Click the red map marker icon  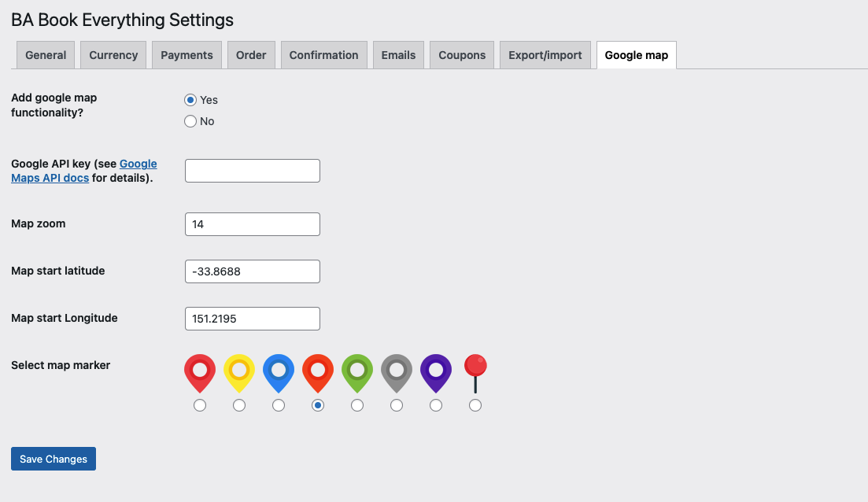(200, 373)
